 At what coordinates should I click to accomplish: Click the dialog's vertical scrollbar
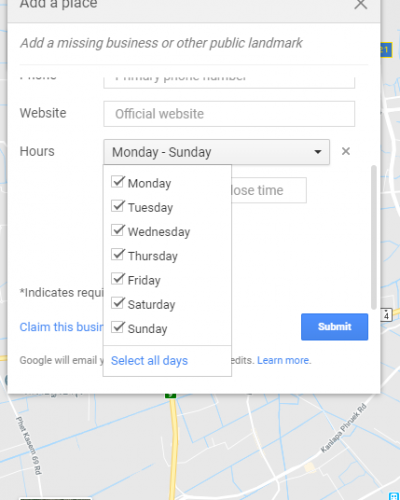(374, 237)
